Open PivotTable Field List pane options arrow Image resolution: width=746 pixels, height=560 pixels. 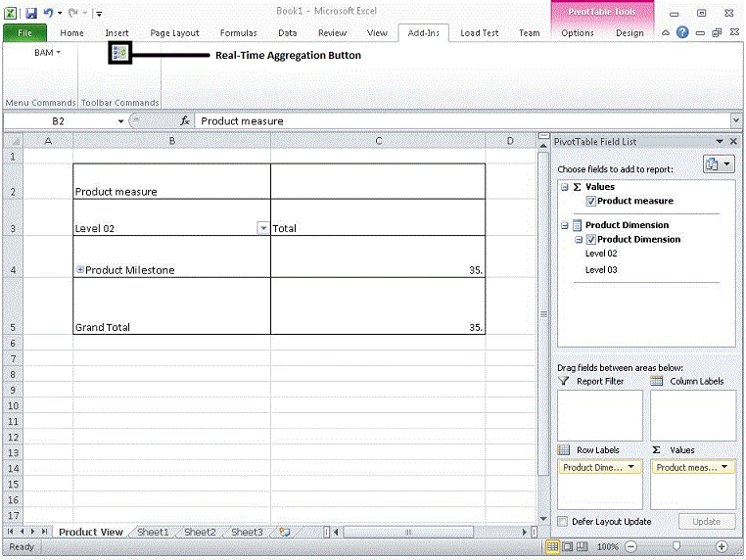pos(720,141)
